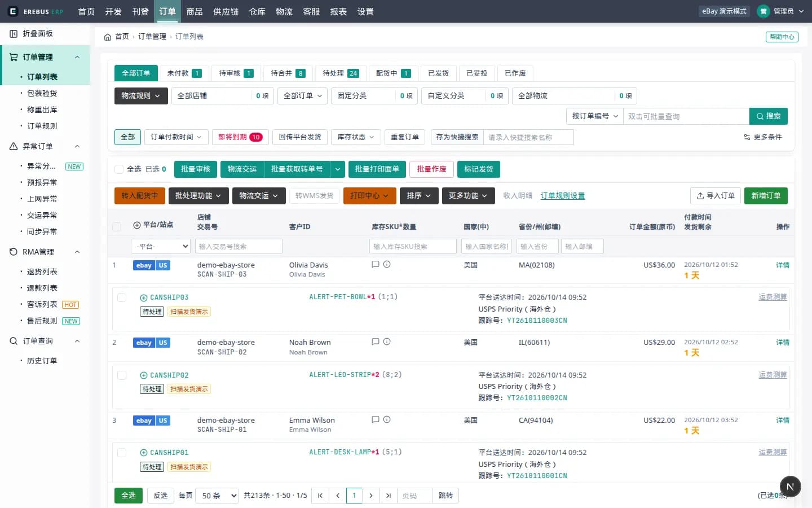Click the 搜索 button
Screen dimensions: 812x508
pos(769,116)
